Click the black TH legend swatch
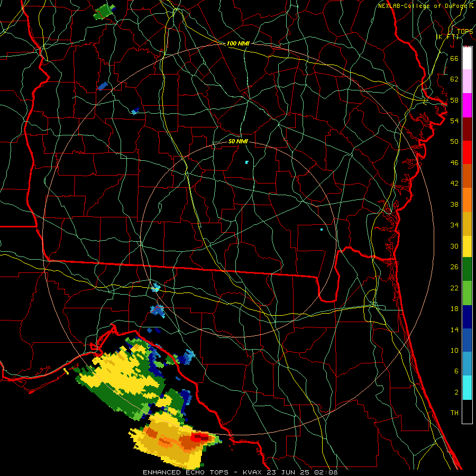The height and width of the screenshot is (476, 476). pyautogui.click(x=467, y=411)
